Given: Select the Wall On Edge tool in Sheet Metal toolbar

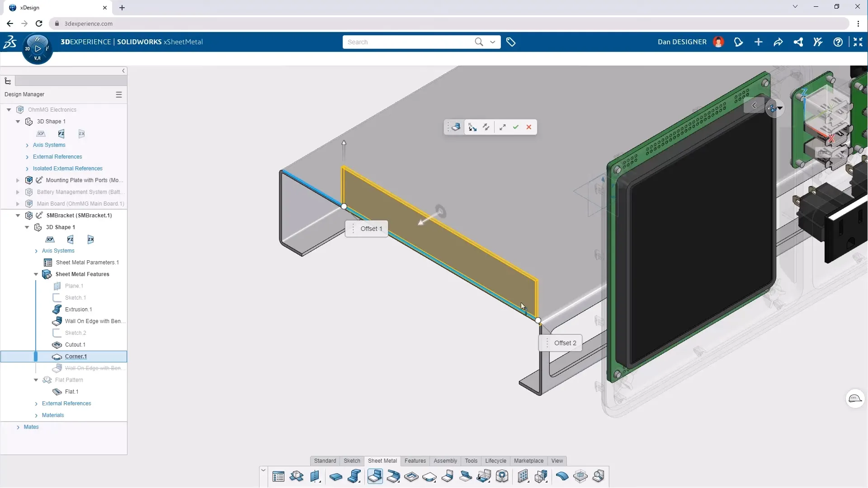Looking at the screenshot, I should point(375,476).
